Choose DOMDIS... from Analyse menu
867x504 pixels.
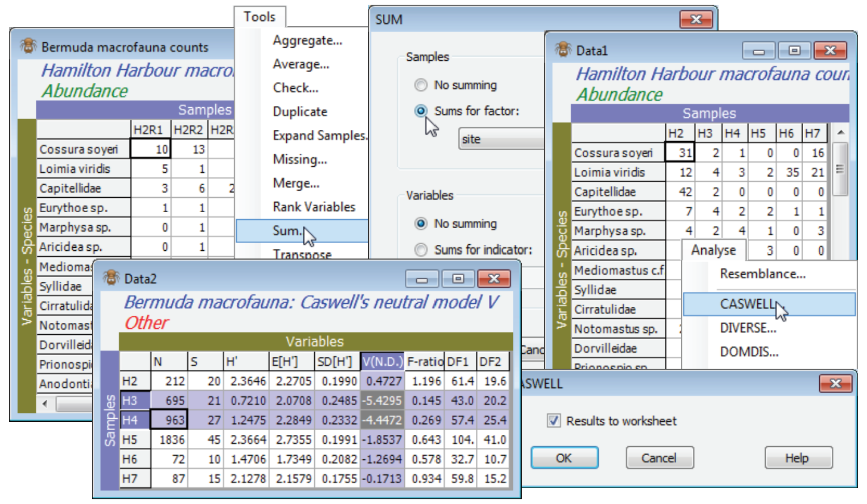[749, 352]
